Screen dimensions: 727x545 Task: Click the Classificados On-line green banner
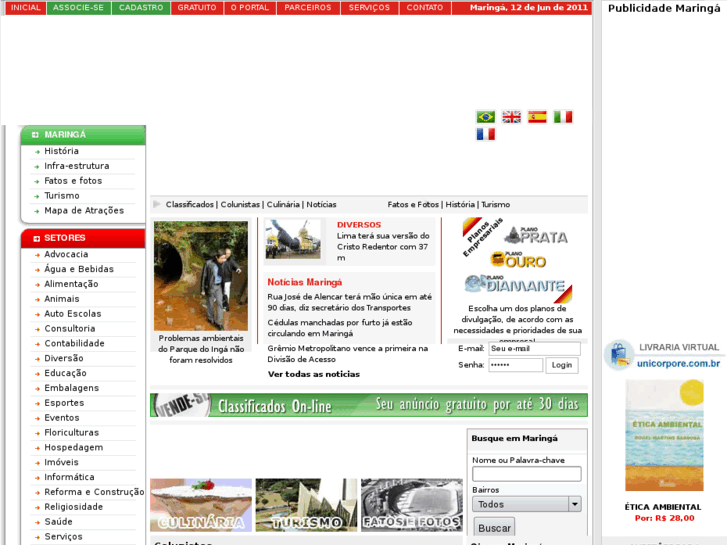(x=369, y=405)
